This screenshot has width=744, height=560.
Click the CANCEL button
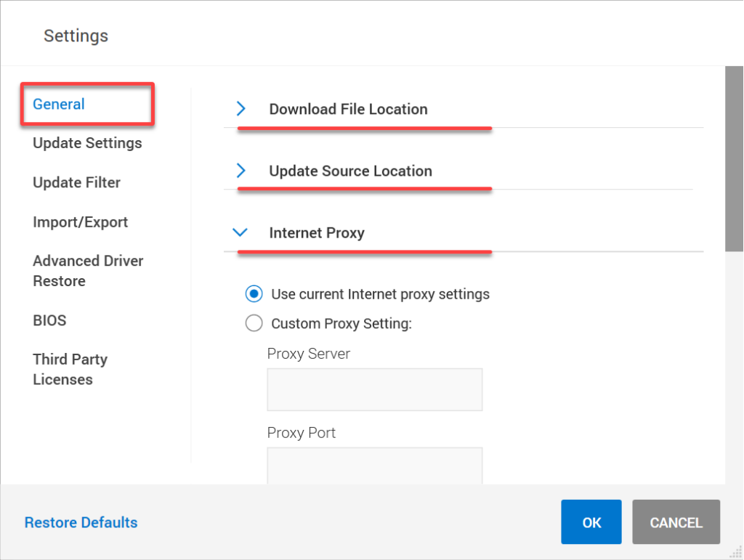click(x=676, y=522)
